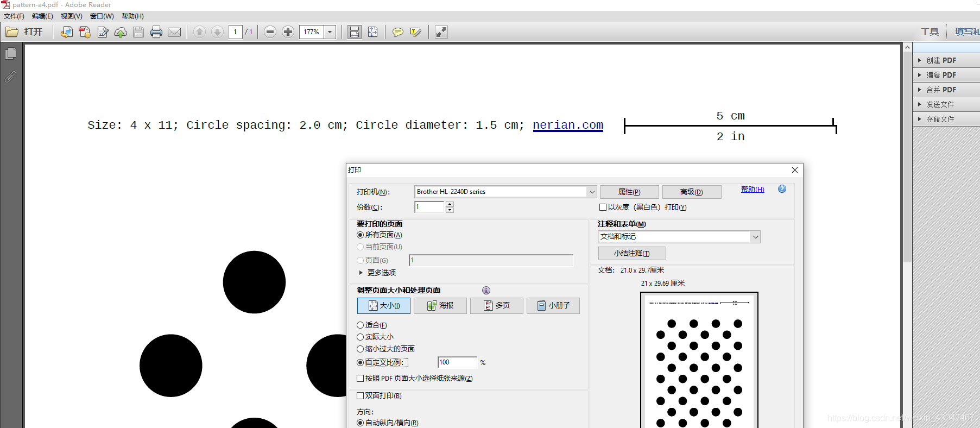
Task: Add a sticky note comment
Action: pyautogui.click(x=398, y=32)
